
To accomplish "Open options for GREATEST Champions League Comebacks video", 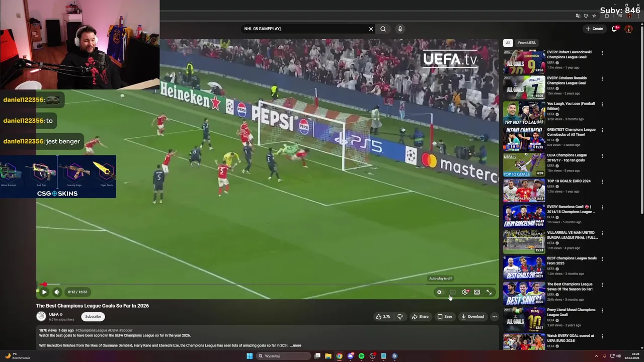I will point(602,130).
